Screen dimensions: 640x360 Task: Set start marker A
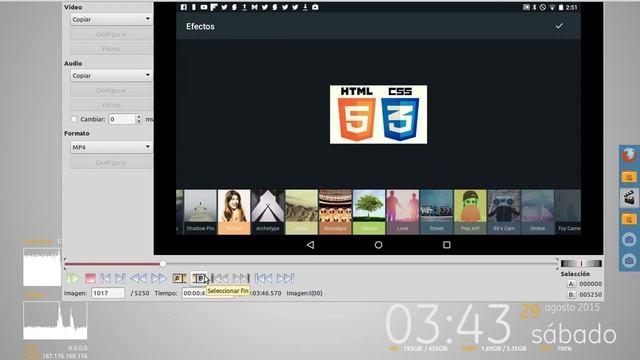[x=179, y=278]
